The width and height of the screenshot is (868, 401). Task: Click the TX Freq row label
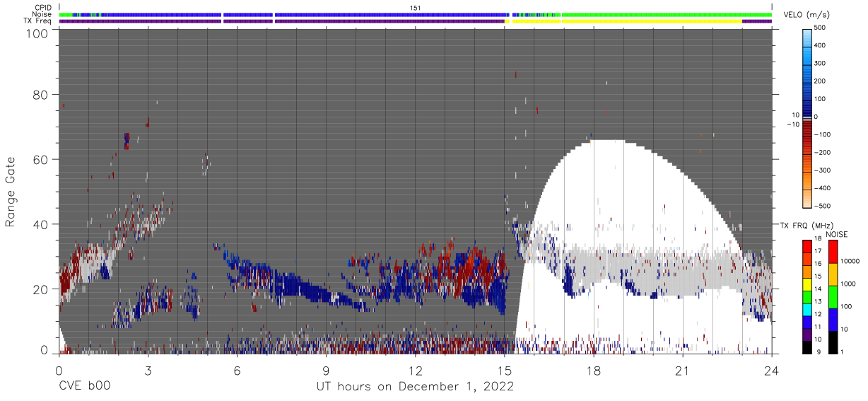pyautogui.click(x=37, y=21)
